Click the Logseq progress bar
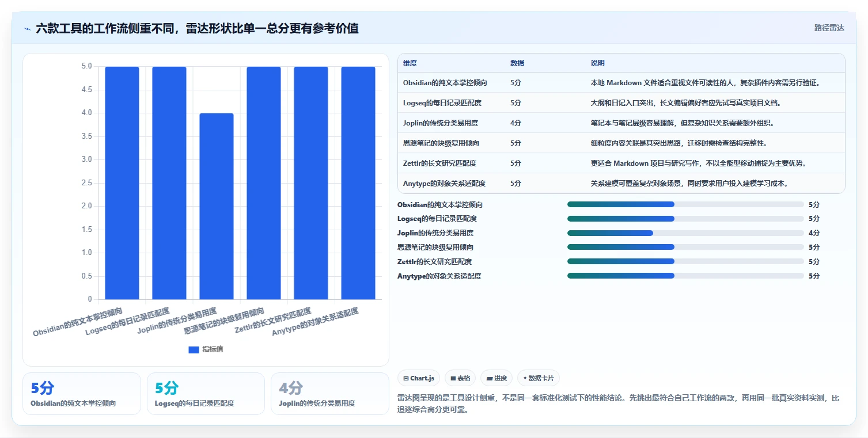The height and width of the screenshot is (438, 868). click(685, 219)
